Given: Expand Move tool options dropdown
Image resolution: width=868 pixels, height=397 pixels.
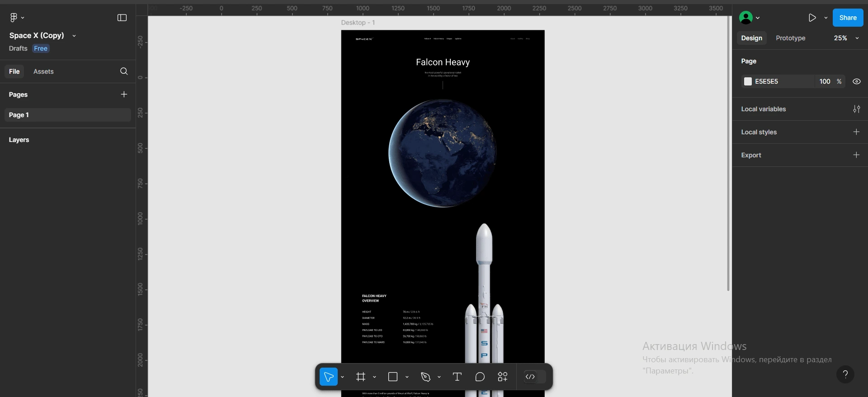Looking at the screenshot, I should point(342,377).
